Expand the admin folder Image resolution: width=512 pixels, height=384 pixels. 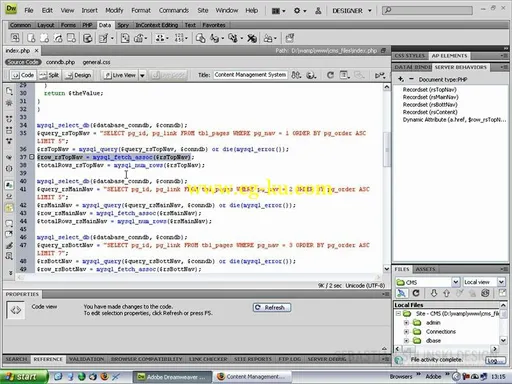pos(406,323)
